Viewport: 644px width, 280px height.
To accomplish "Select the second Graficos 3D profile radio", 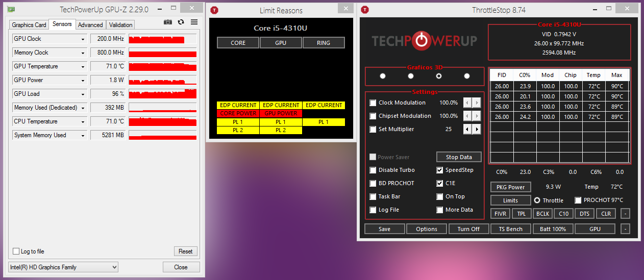I will (x=411, y=76).
